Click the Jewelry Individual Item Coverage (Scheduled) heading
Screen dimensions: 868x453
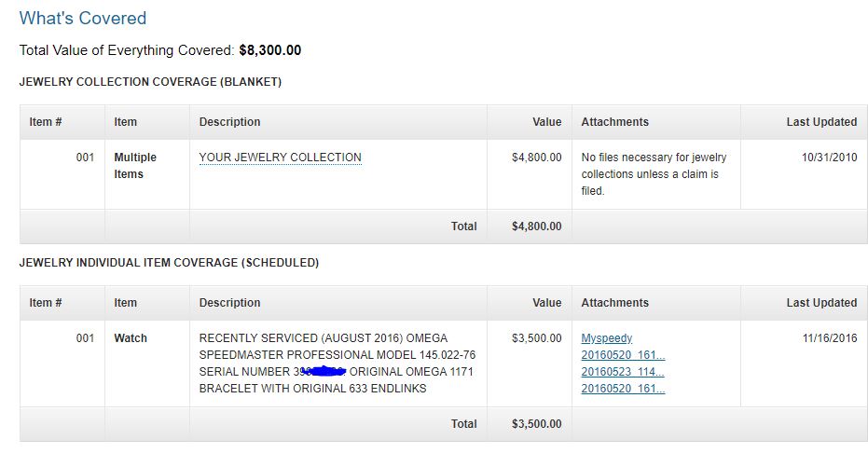(x=169, y=263)
